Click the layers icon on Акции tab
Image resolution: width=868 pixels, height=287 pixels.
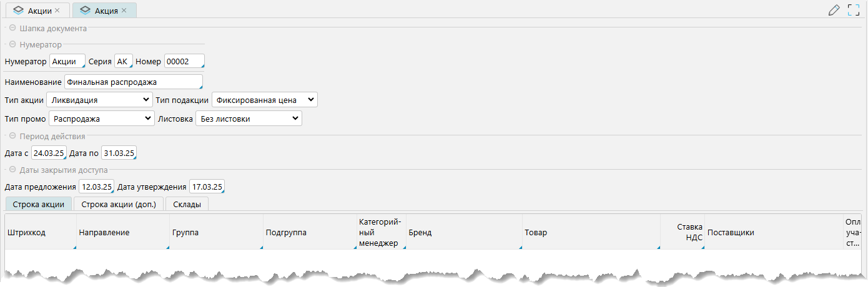[18, 11]
